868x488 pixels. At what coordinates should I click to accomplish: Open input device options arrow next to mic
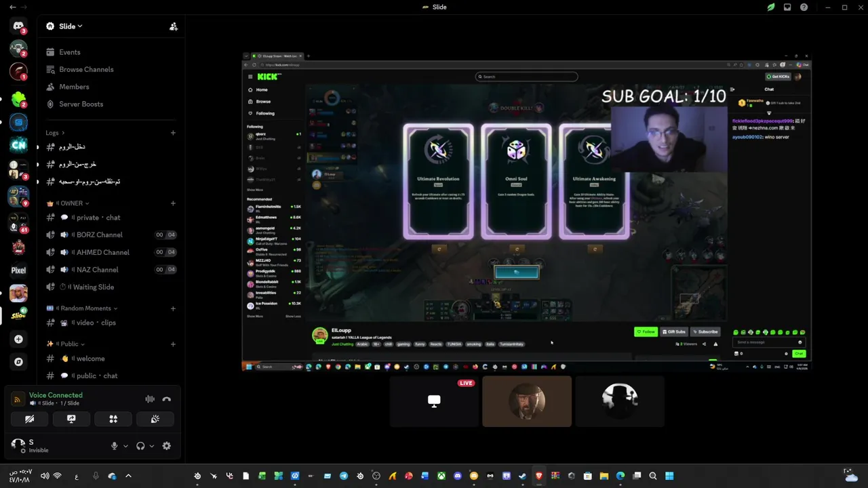pos(125,446)
